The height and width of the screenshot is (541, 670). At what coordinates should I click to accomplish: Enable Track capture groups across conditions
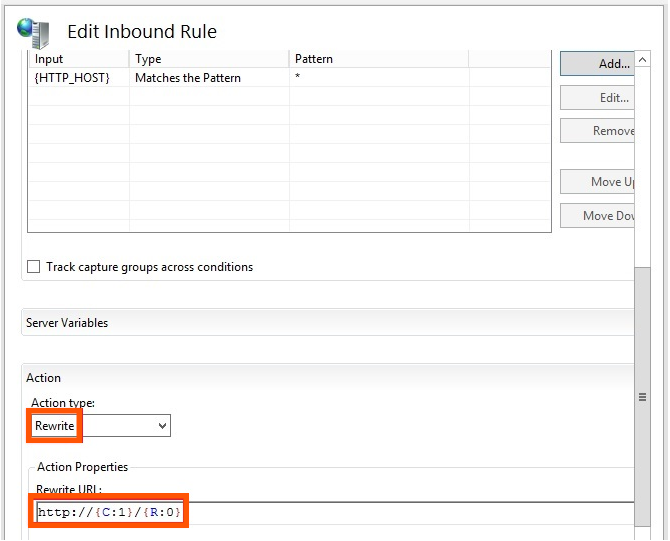tap(33, 267)
